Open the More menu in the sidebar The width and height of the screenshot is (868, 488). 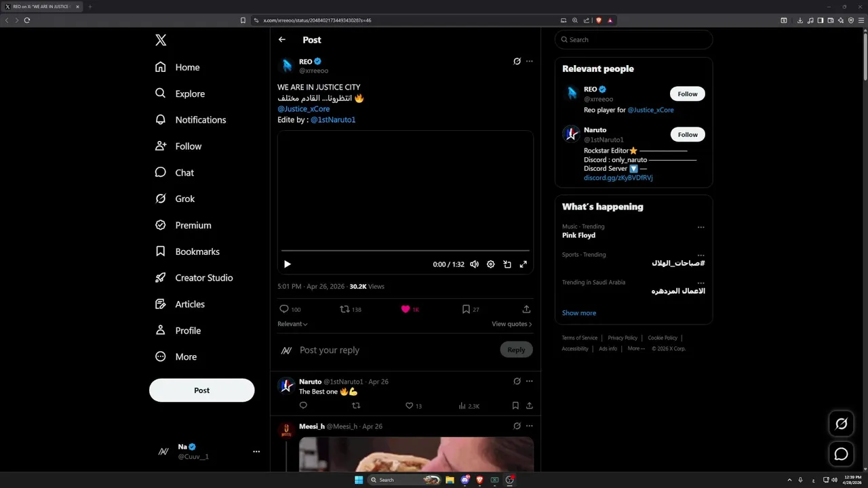(176, 357)
